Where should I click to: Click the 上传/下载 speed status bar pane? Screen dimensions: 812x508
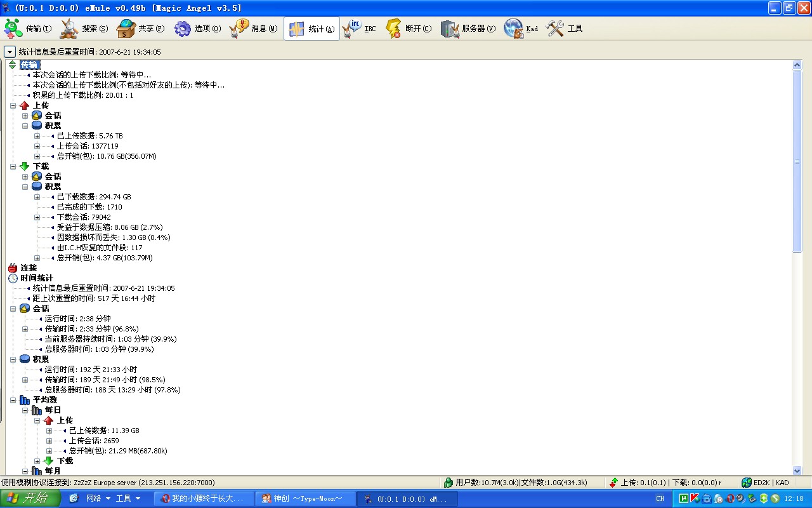670,483
